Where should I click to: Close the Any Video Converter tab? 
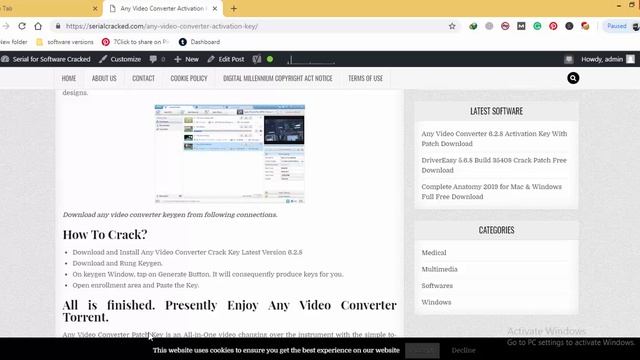pos(215,9)
